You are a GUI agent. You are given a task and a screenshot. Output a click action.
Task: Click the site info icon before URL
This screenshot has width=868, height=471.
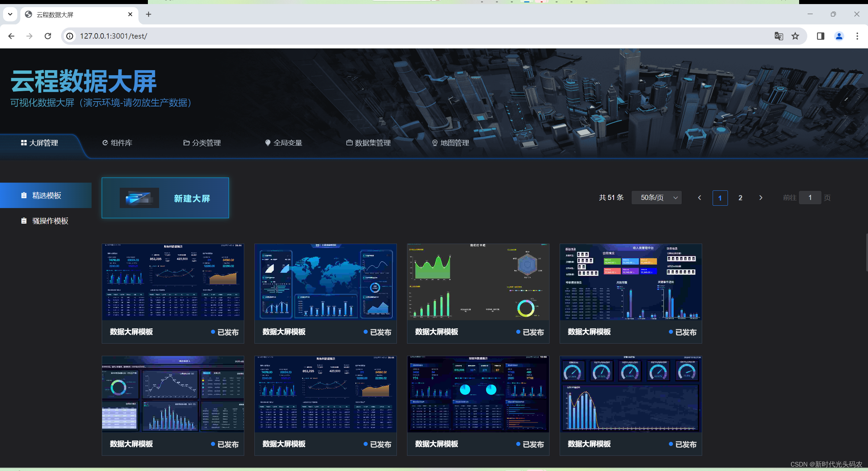tap(70, 36)
